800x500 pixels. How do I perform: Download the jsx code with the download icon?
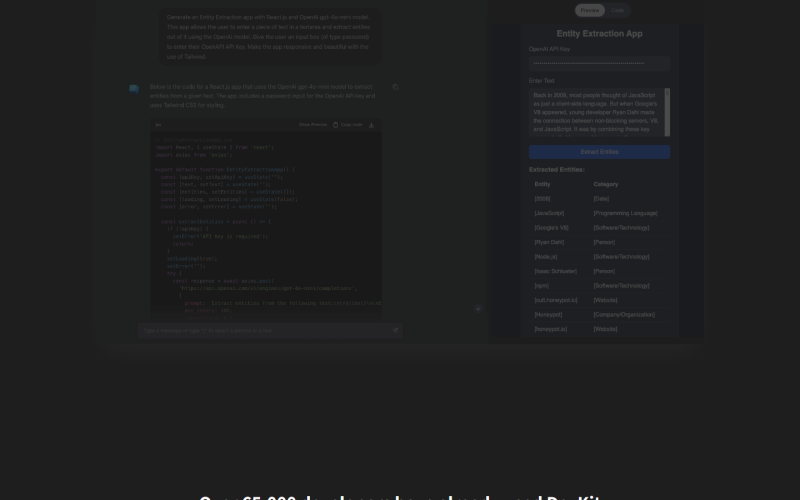pos(371,125)
